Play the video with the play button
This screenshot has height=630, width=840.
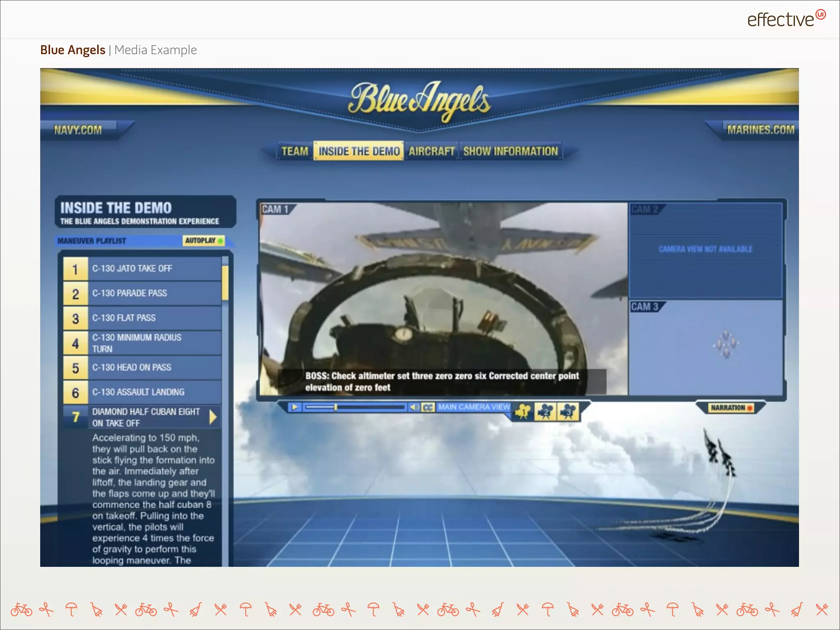coord(294,407)
